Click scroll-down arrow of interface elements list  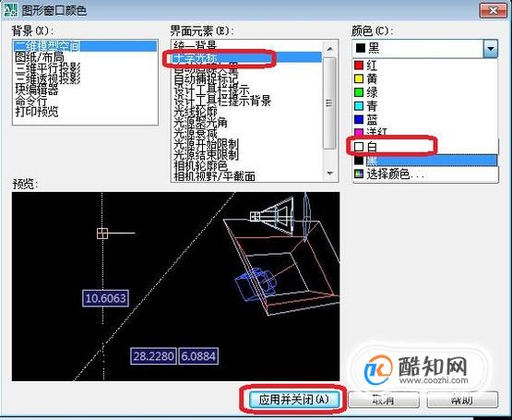point(329,174)
